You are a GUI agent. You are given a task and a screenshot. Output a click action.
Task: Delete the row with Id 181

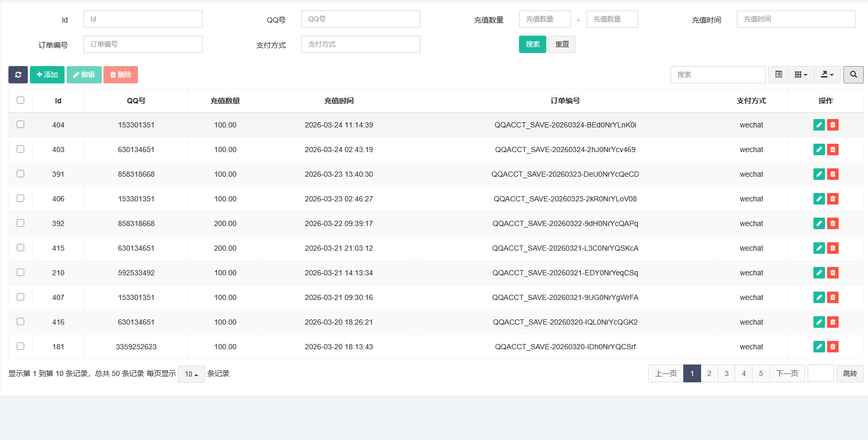(x=833, y=347)
